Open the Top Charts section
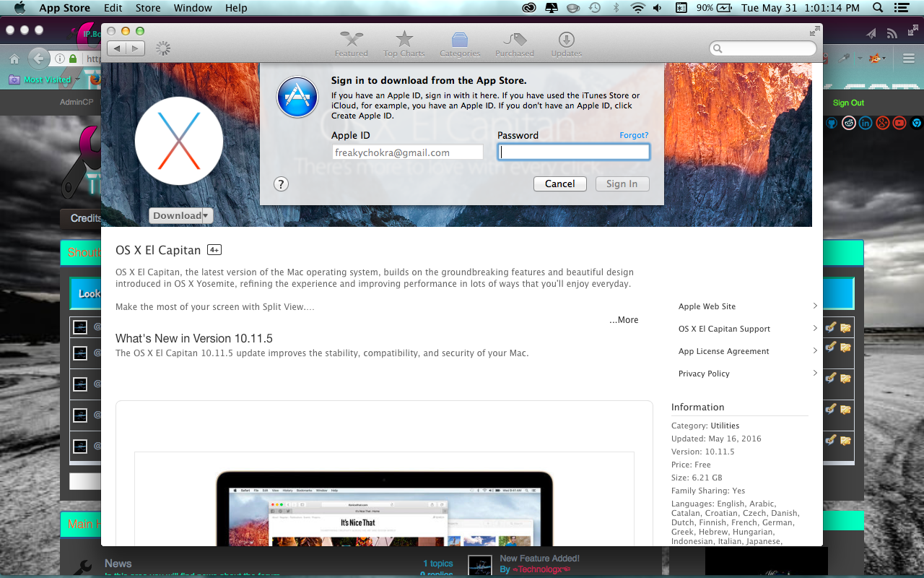Image resolution: width=924 pixels, height=578 pixels. (404, 43)
